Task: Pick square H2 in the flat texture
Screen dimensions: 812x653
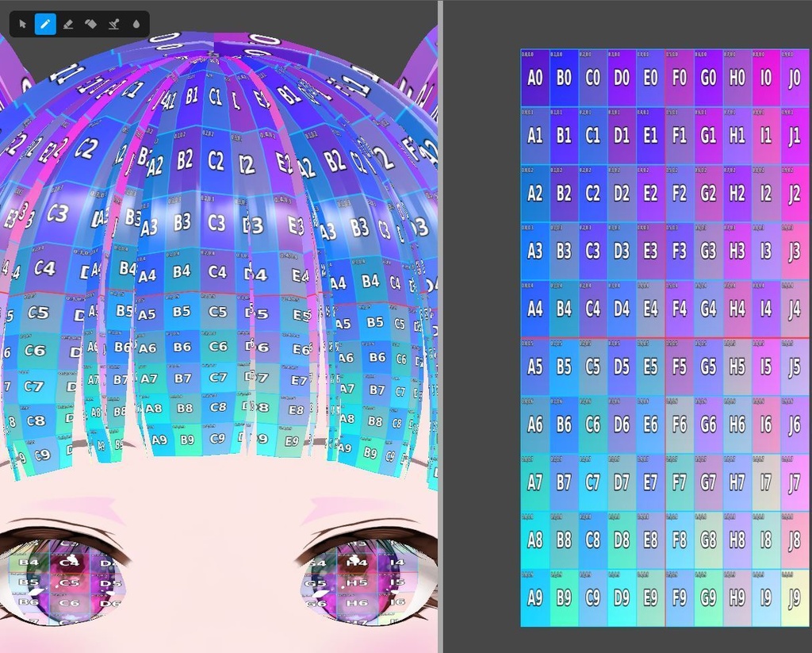Action: 737,194
